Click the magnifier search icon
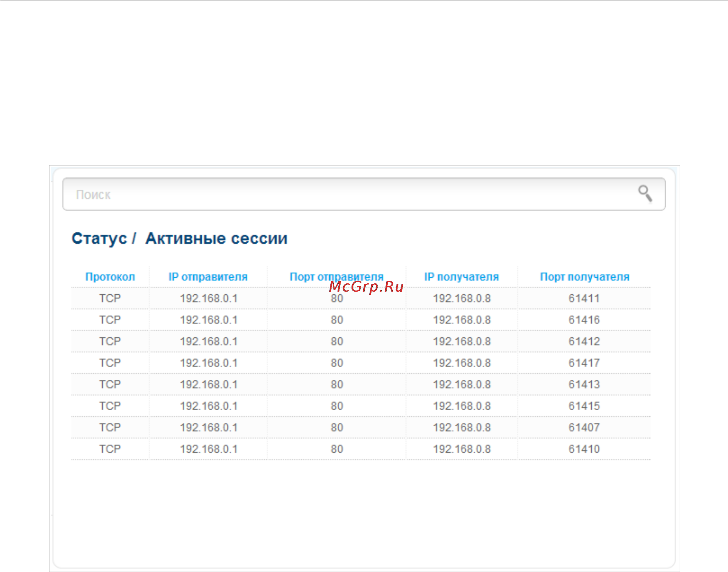The width and height of the screenshot is (728, 572). (x=645, y=194)
